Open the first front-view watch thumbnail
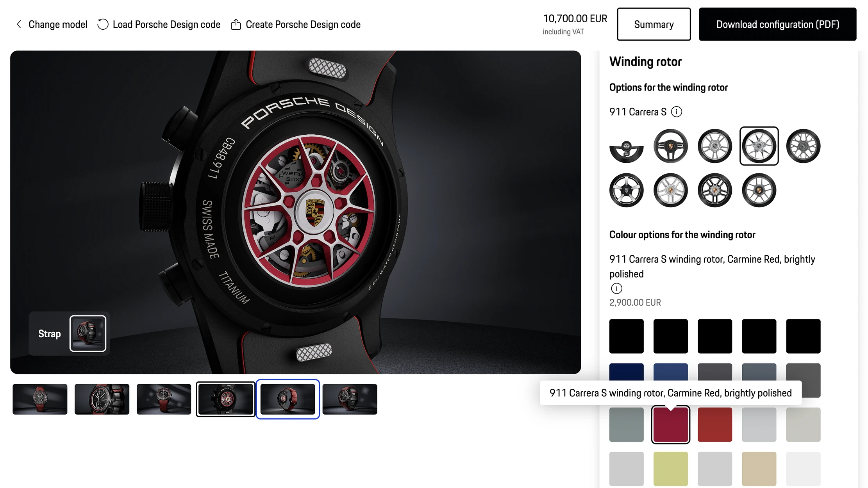The height and width of the screenshot is (488, 868). coord(40,399)
